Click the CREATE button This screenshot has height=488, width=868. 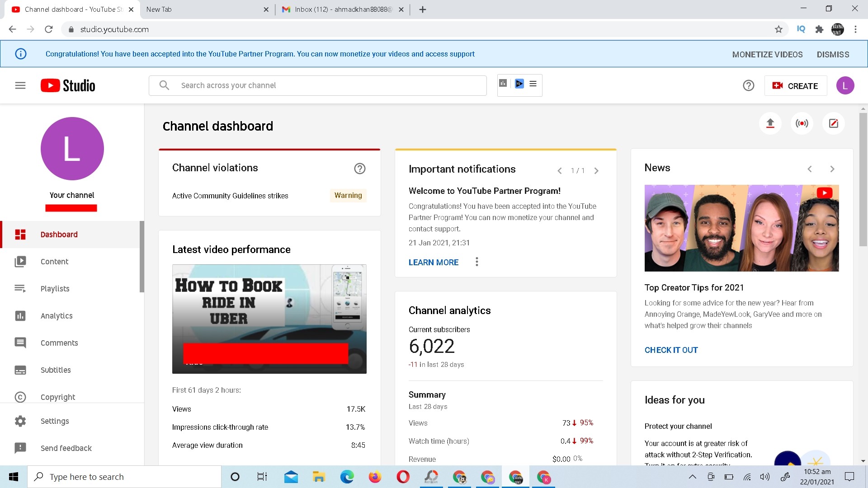[796, 86]
